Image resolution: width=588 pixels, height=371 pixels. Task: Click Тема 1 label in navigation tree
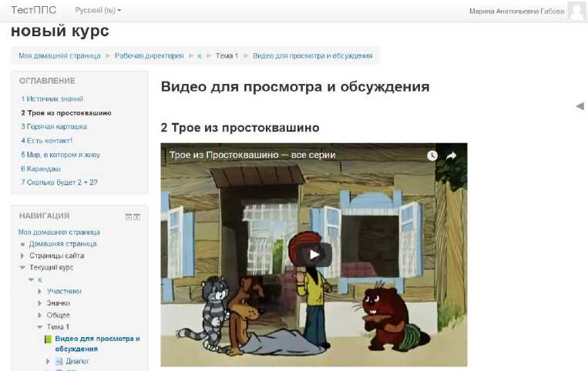pos(58,327)
